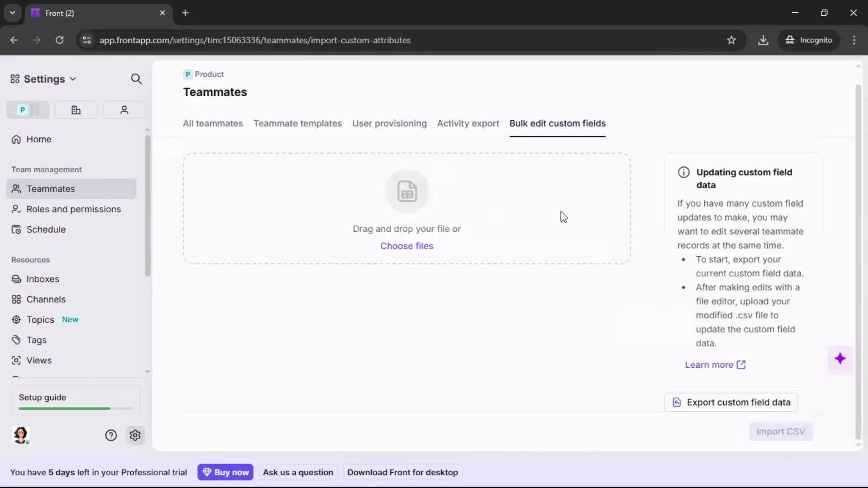Select the company workspace icon
Image resolution: width=868 pixels, height=488 pixels.
coord(75,110)
